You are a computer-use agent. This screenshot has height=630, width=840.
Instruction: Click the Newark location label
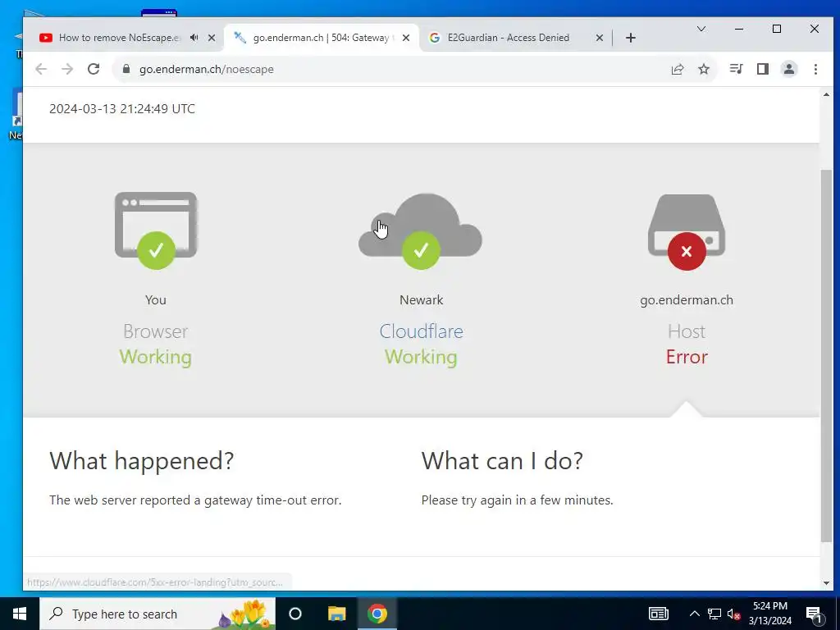coord(421,300)
